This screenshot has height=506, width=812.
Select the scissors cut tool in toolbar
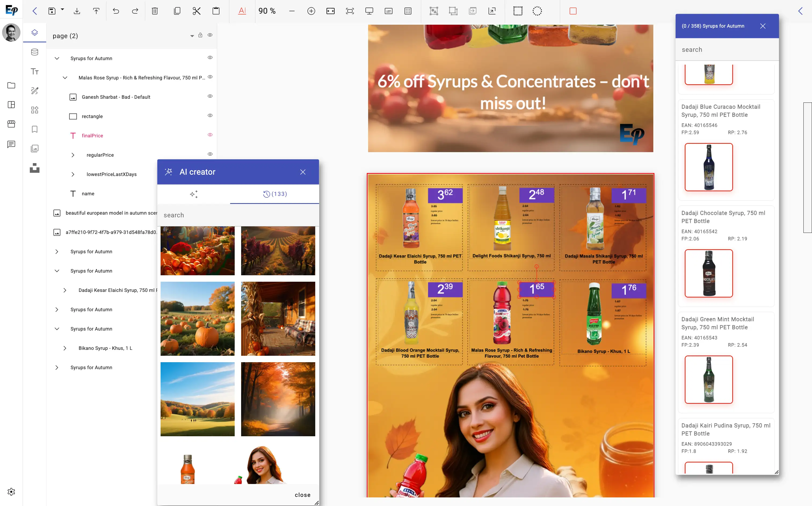[x=196, y=11]
